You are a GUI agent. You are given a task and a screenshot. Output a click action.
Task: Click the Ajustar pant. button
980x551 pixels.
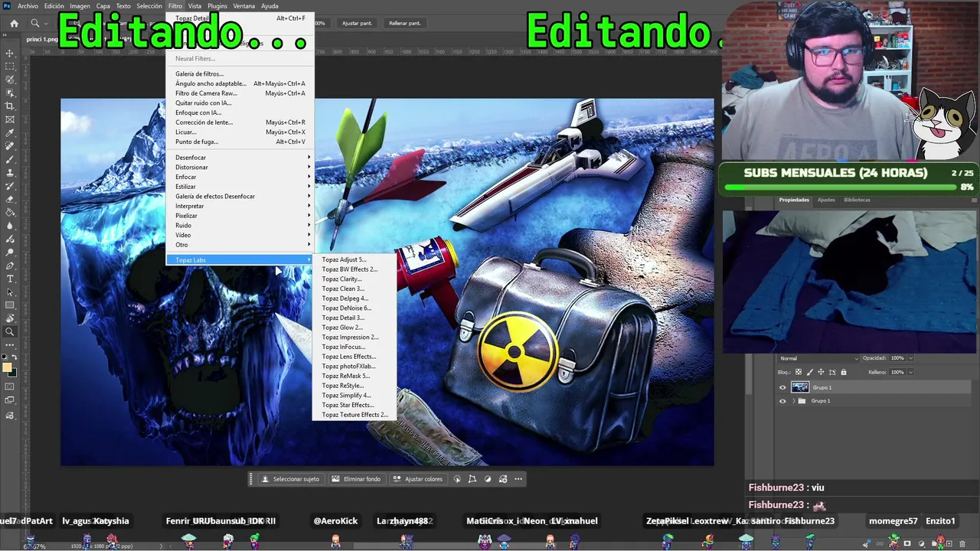pyautogui.click(x=357, y=24)
